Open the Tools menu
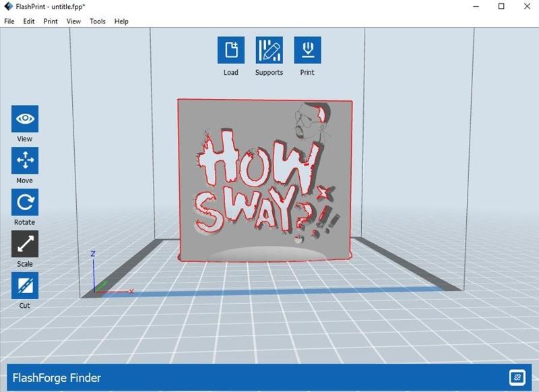 98,22
